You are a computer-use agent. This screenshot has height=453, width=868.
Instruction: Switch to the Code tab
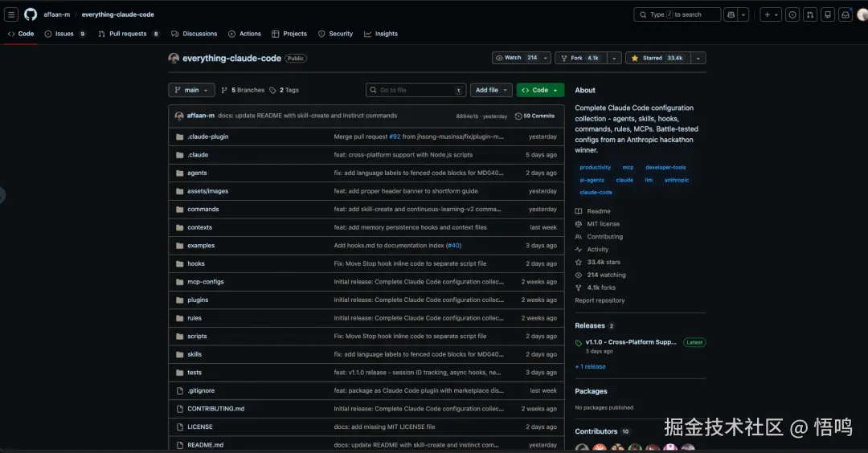point(20,34)
